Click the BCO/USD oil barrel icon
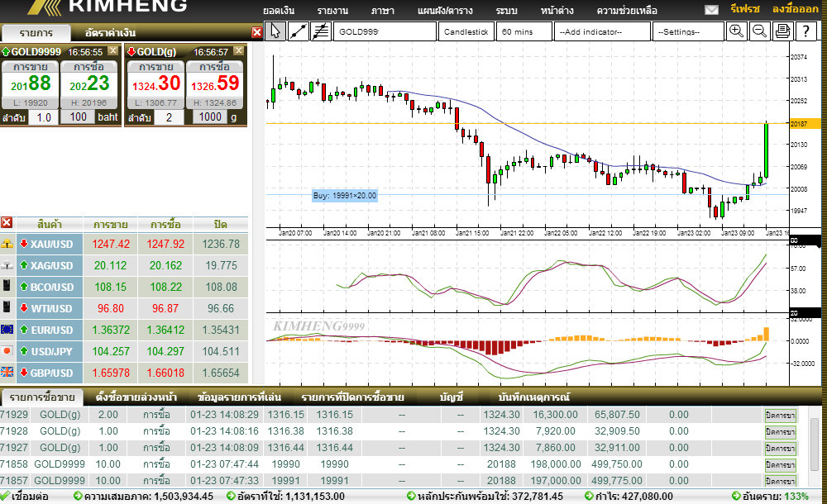Screen dimensions: 827x504 pyautogui.click(x=7, y=286)
